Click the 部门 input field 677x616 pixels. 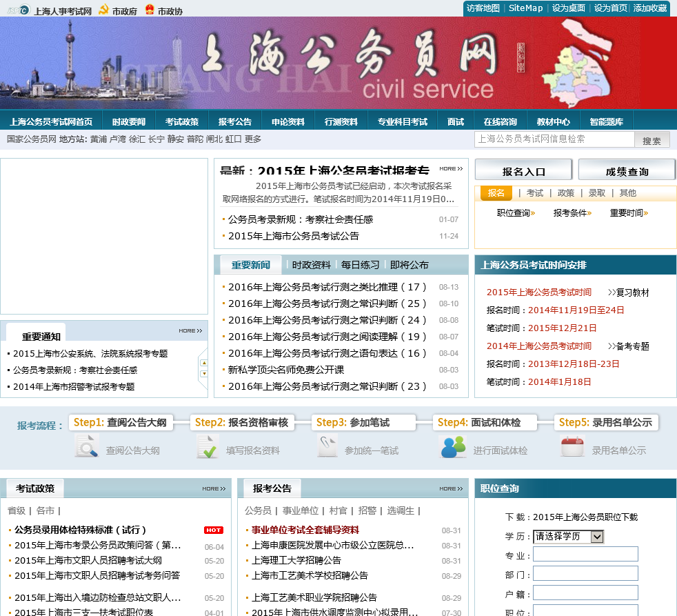pos(585,574)
